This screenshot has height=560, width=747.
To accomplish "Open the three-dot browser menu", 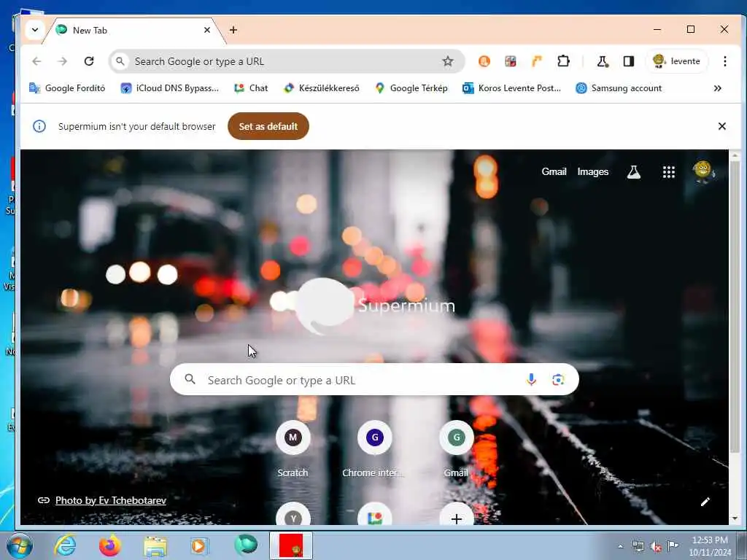I will 724,61.
